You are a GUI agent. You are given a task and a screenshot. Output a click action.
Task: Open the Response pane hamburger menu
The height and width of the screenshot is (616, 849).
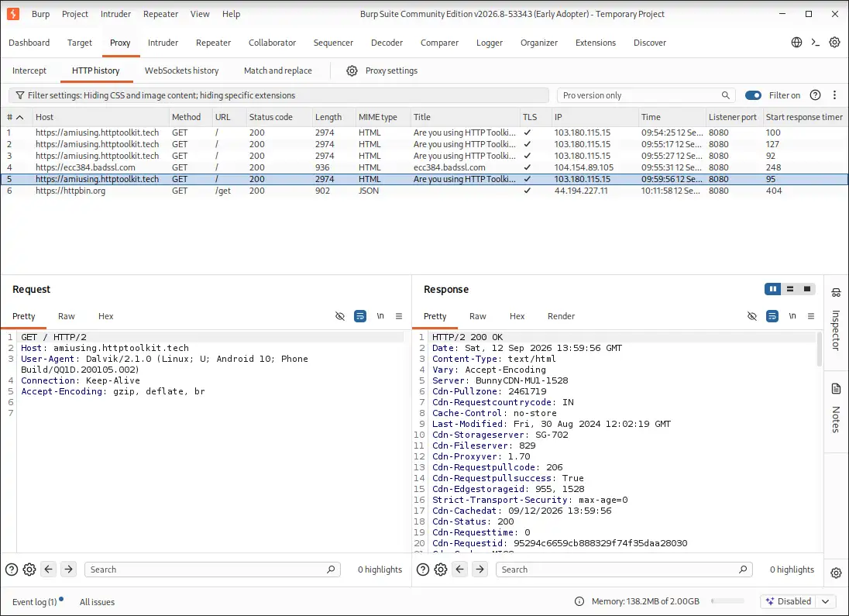[x=810, y=316]
